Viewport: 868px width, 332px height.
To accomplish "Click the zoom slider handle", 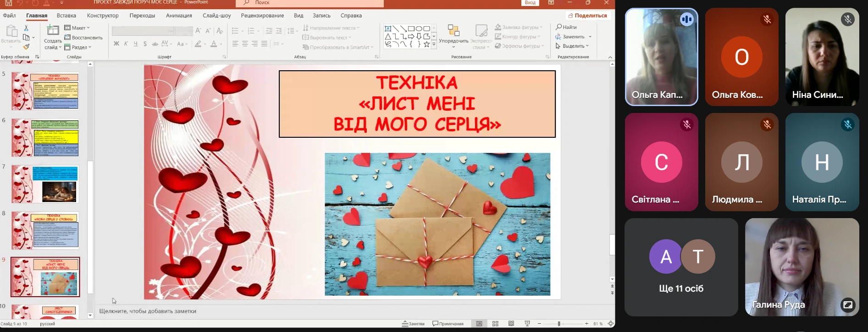I will (x=559, y=324).
